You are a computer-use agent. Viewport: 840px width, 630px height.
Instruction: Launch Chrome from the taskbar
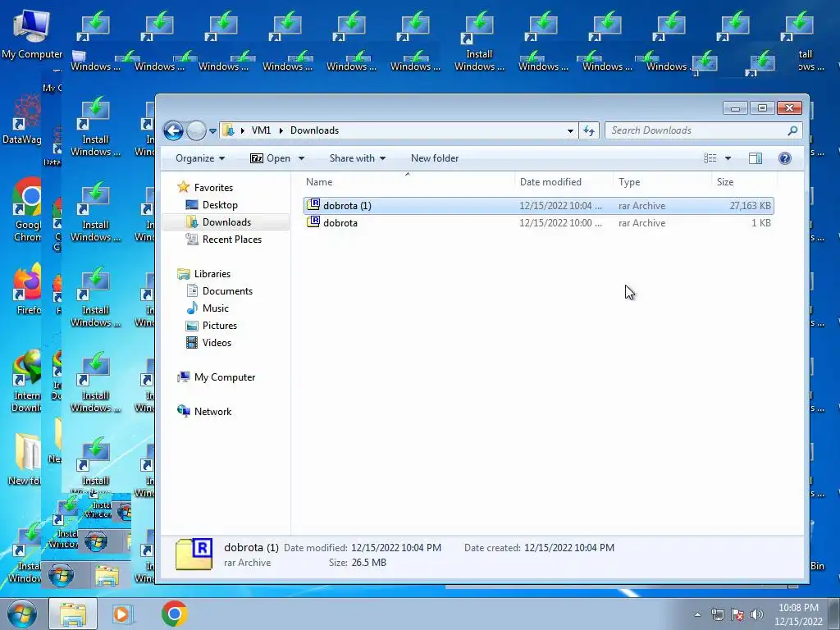(x=174, y=614)
